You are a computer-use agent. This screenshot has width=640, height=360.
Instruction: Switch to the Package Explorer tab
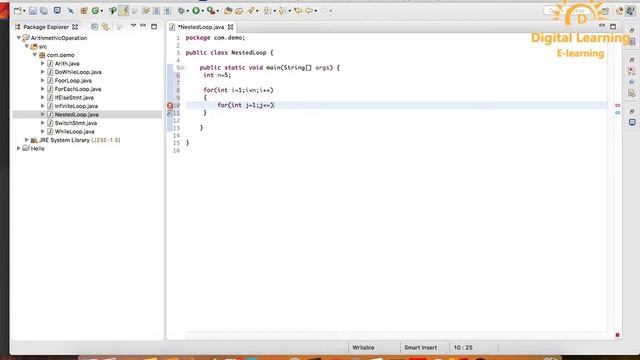tap(46, 27)
